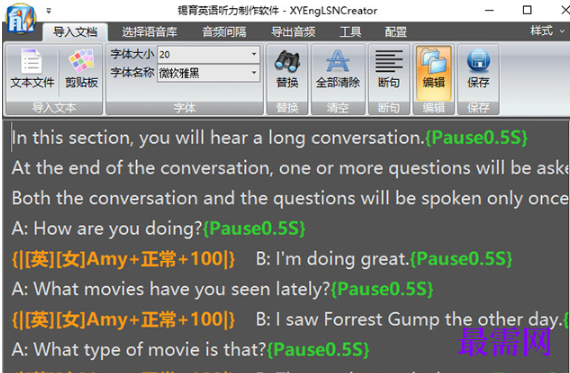
Task: Select the 工具 tab
Action: [350, 32]
